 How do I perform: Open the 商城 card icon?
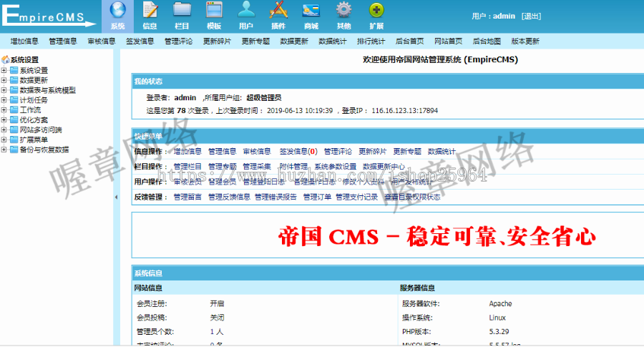click(x=311, y=10)
